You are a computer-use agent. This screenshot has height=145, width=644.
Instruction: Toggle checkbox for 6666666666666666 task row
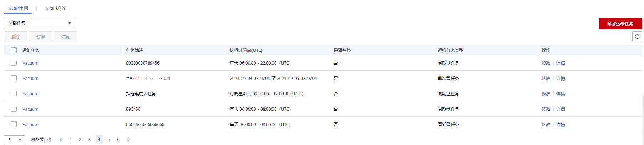pos(14,124)
